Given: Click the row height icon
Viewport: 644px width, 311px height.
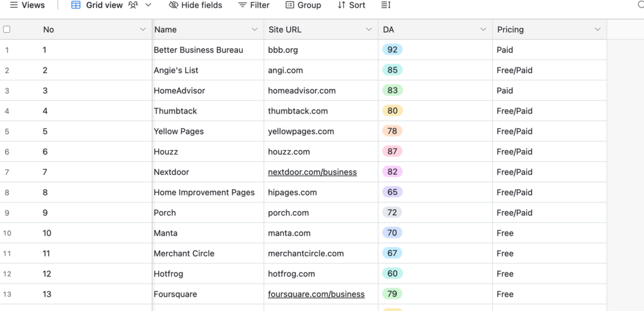Looking at the screenshot, I should (386, 5).
